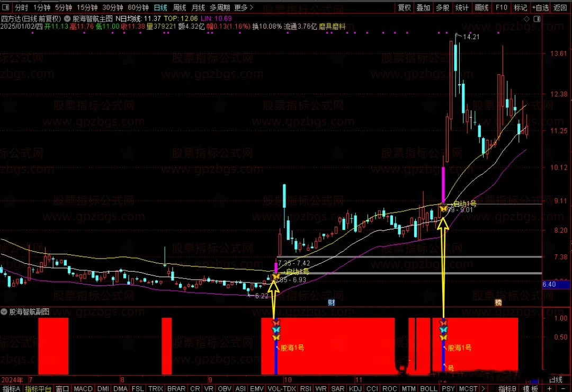
Task: Open the 统计 statistics tool
Action: pos(461,7)
